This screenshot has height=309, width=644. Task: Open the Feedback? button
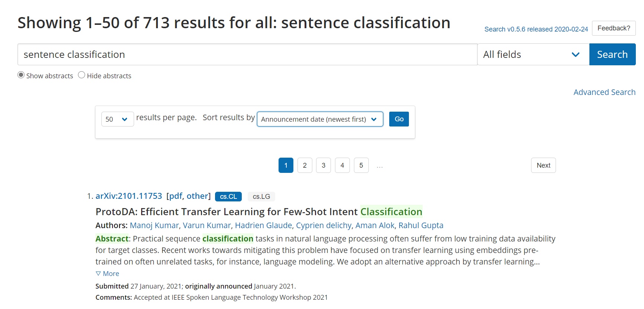[x=614, y=28]
